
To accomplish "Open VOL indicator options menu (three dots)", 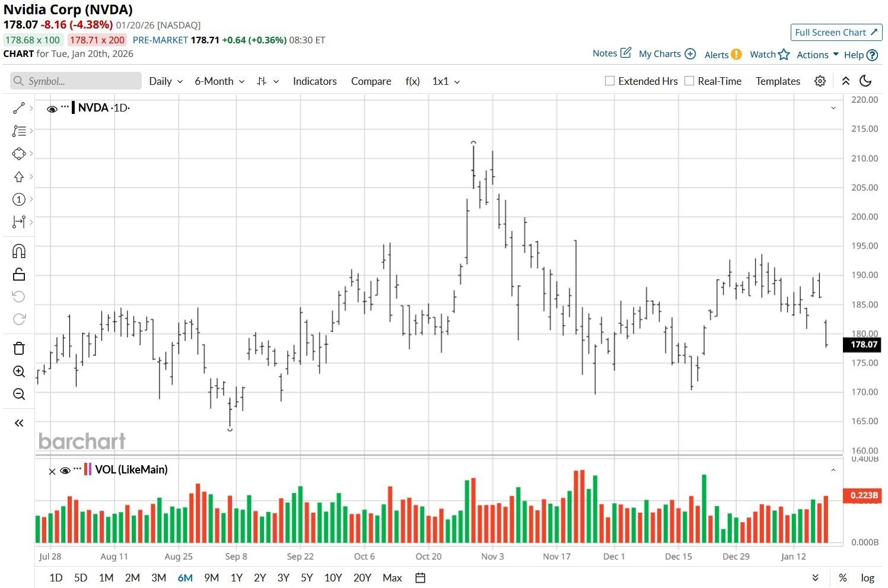I will coord(77,469).
